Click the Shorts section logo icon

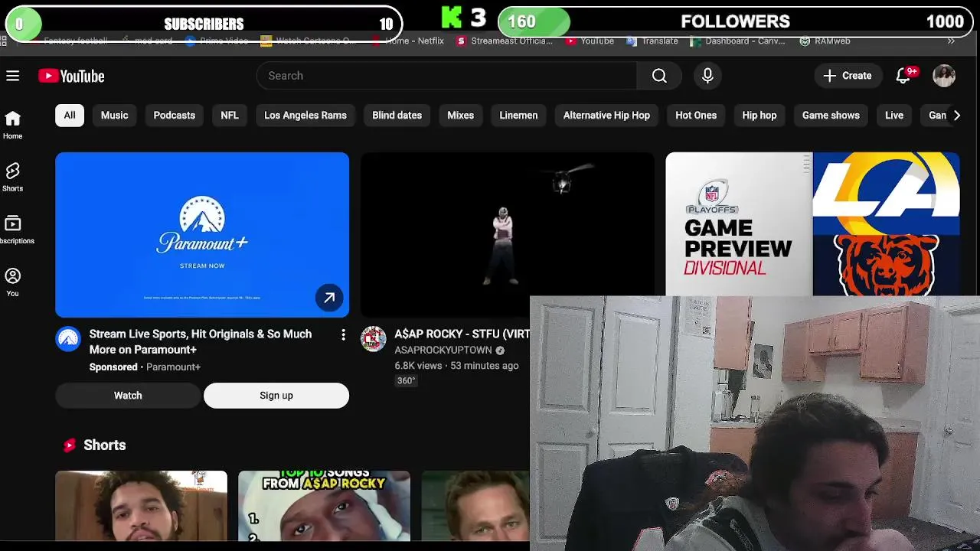coord(70,445)
